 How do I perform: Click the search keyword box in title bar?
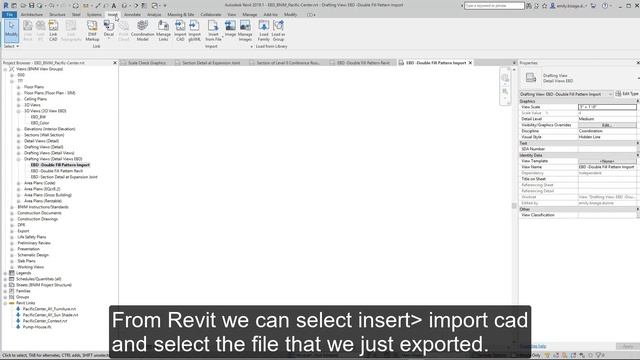(494, 6)
